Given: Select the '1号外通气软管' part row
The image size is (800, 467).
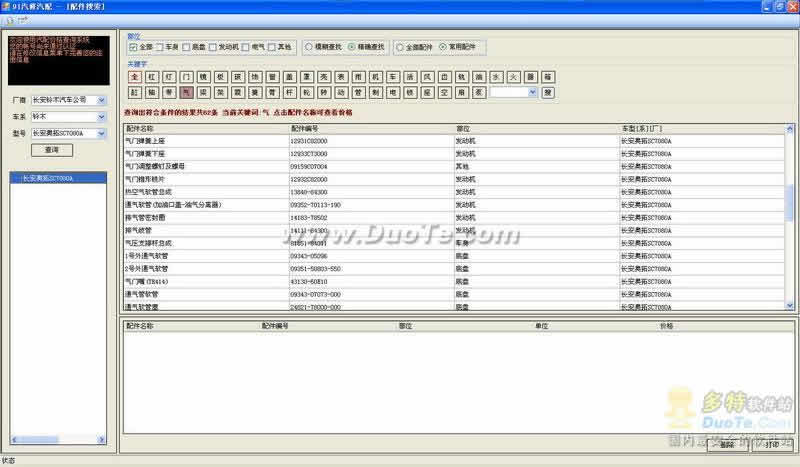Looking at the screenshot, I should [x=454, y=256].
